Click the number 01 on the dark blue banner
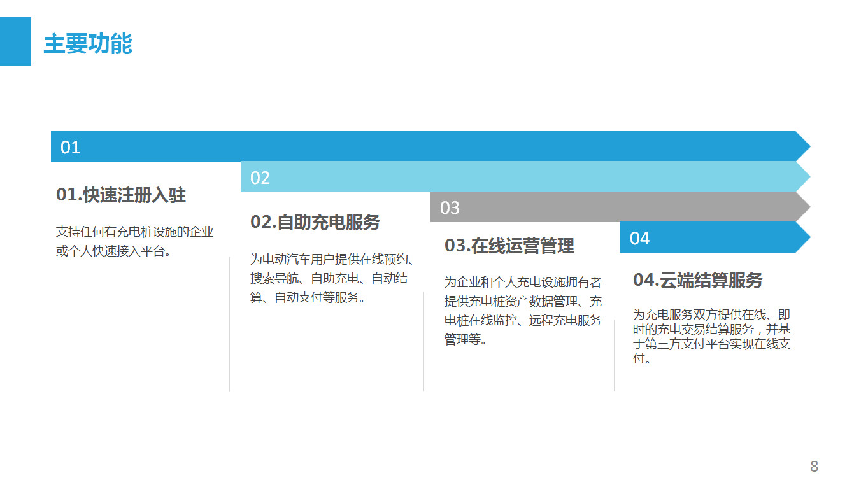Image resolution: width=868 pixels, height=485 pixels. (70, 148)
